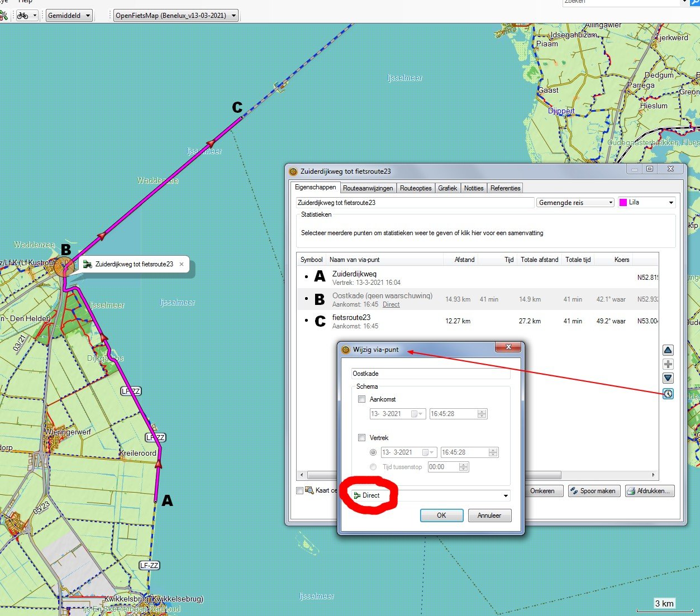The image size is (700, 616).
Task: Toggle the Kaart centreren checkbox
Action: [300, 491]
